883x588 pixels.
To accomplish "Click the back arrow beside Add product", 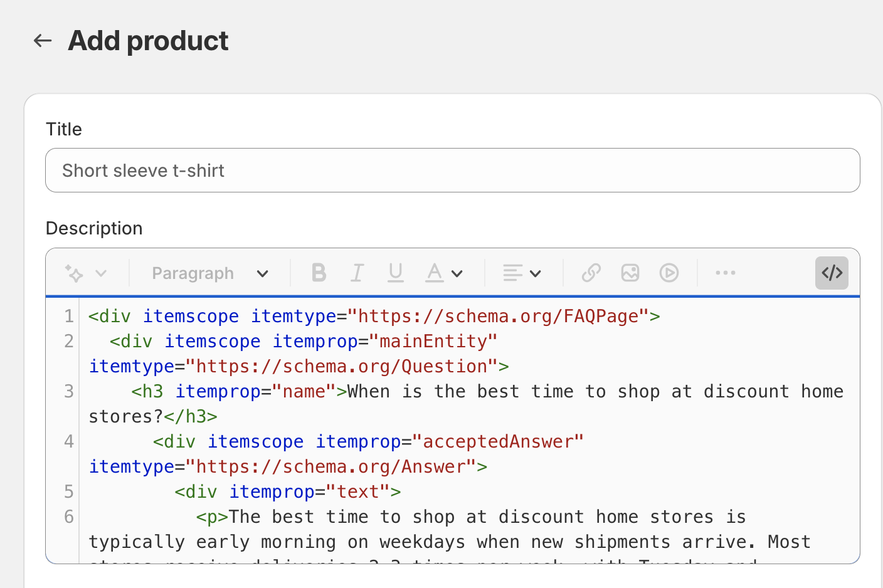I will pos(43,41).
